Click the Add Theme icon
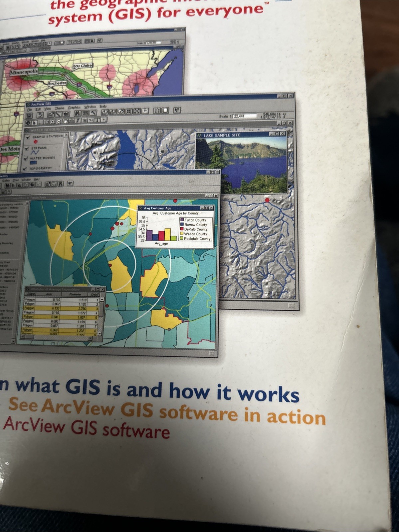Image resolution: width=399 pixels, height=532 pixels. tap(40, 115)
